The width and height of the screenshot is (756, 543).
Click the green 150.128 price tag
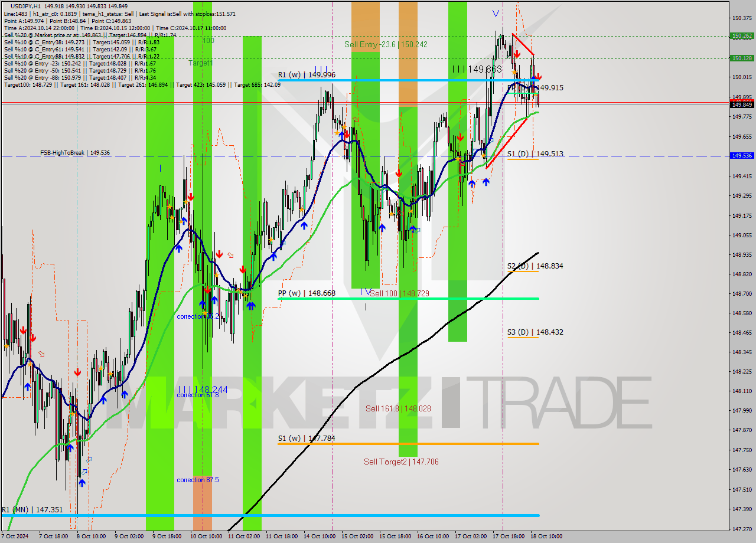[742, 58]
